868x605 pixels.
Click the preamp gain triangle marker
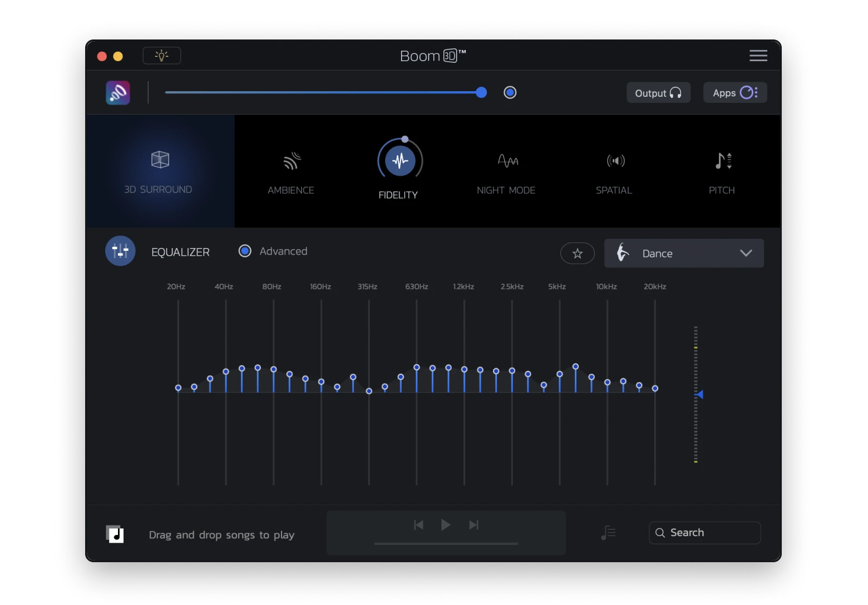pos(700,394)
